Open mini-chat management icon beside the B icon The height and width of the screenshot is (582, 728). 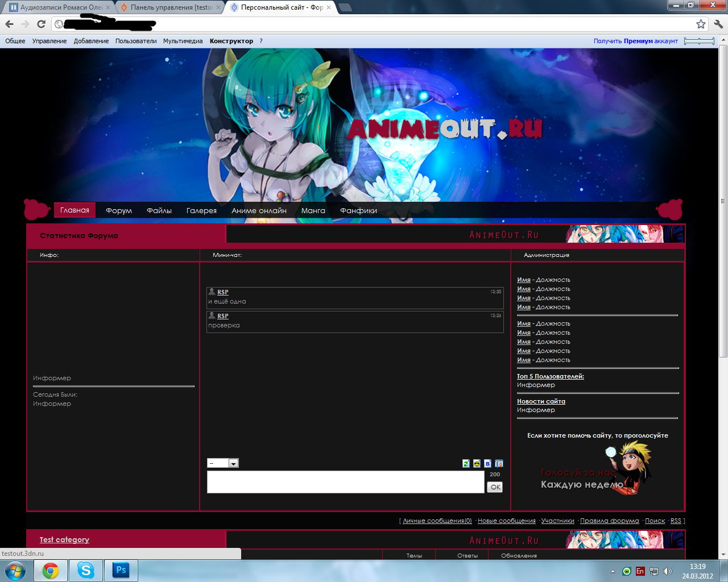(x=499, y=464)
